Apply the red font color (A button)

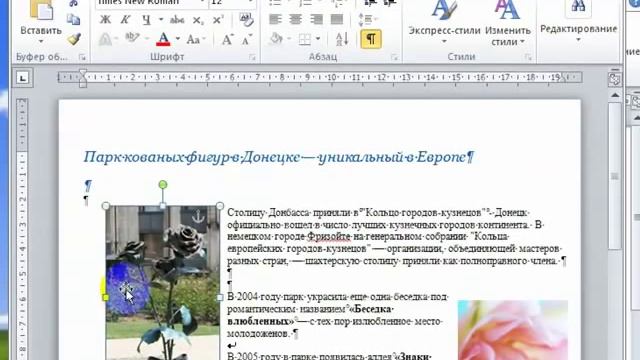163,39
